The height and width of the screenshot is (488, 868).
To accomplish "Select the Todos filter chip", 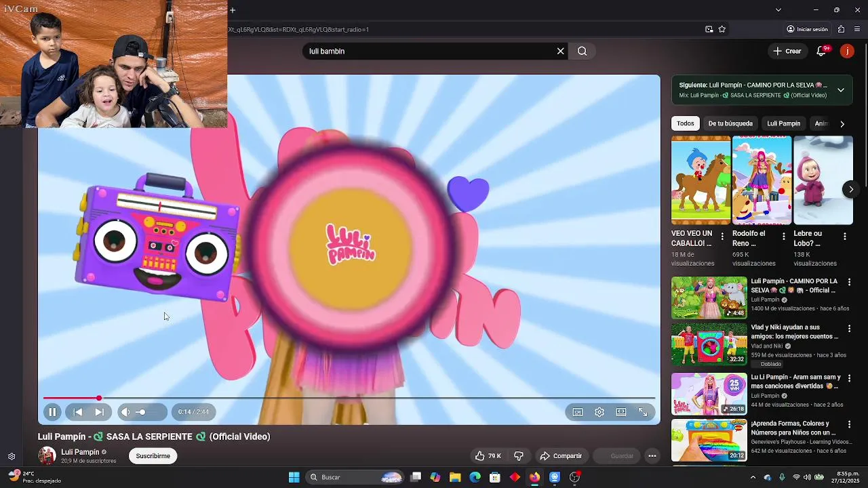I will pos(686,123).
